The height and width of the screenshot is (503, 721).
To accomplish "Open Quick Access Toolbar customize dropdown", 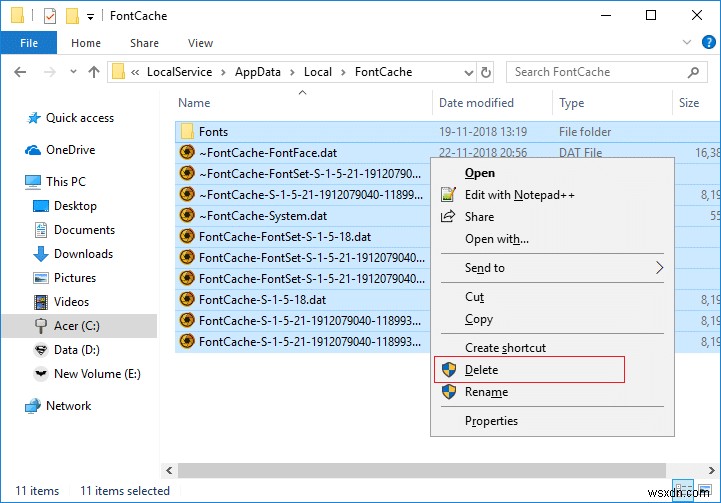I will tap(90, 16).
